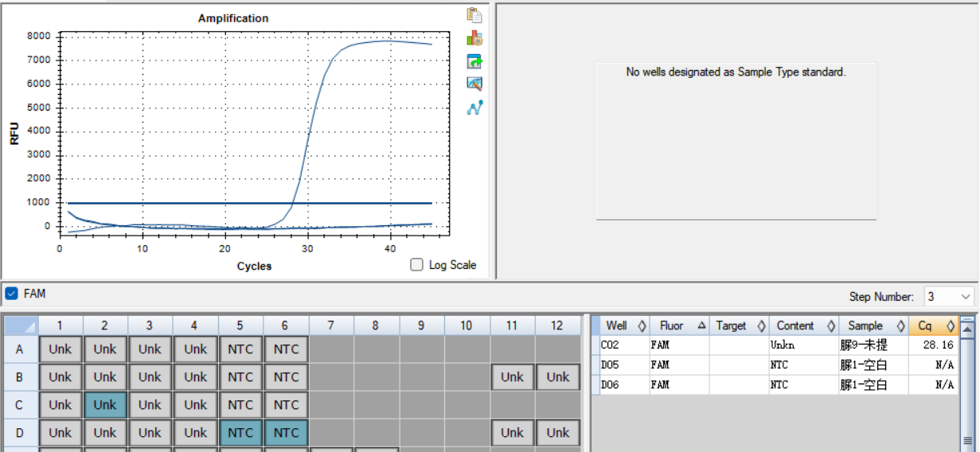Click the C02 well table cell
980x452 pixels.
tap(625, 345)
